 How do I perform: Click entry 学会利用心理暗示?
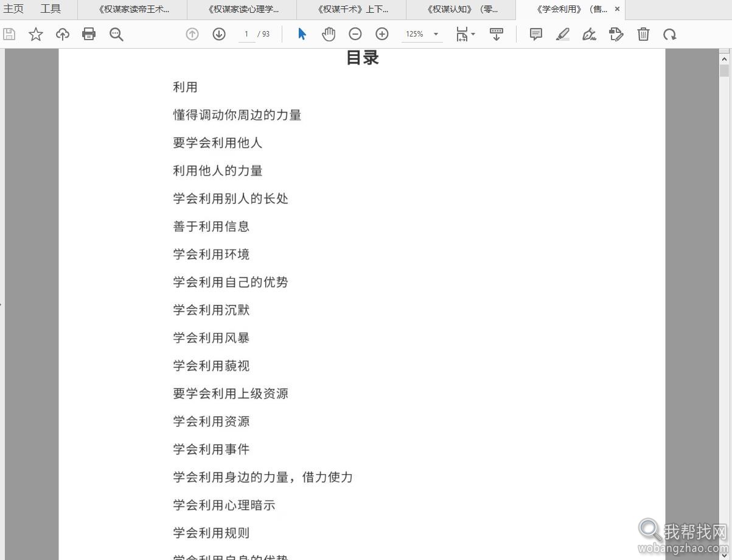coord(224,505)
